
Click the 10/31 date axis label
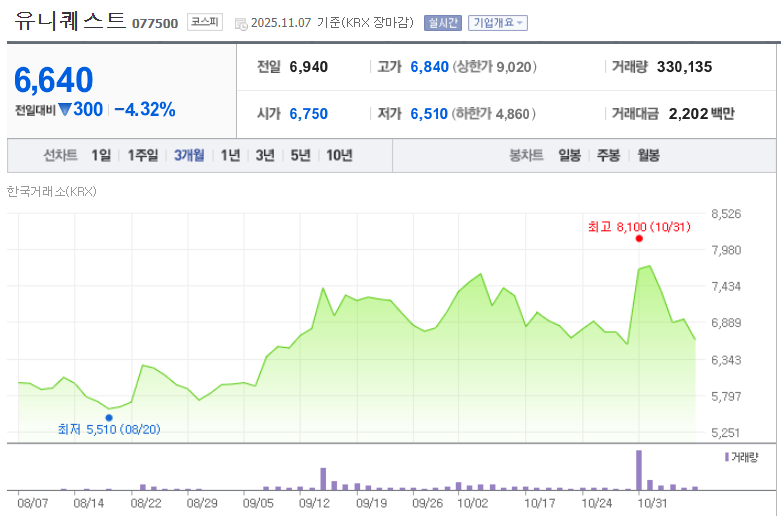(652, 503)
